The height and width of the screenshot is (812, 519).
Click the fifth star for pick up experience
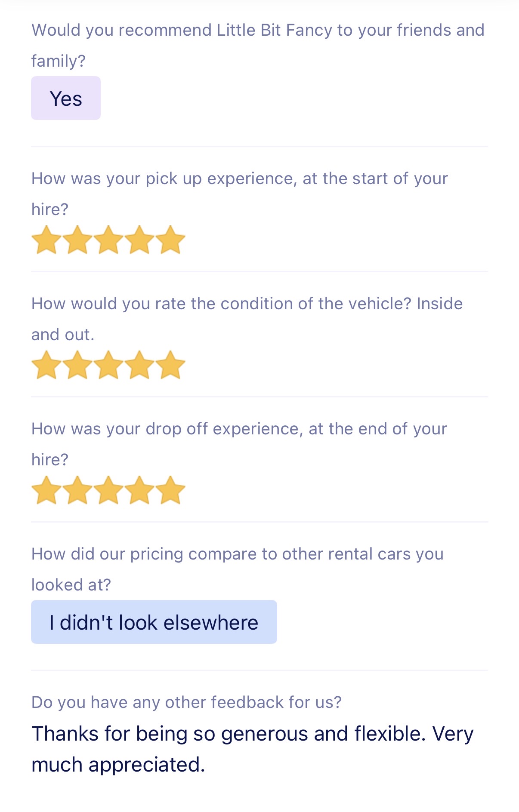coord(170,240)
